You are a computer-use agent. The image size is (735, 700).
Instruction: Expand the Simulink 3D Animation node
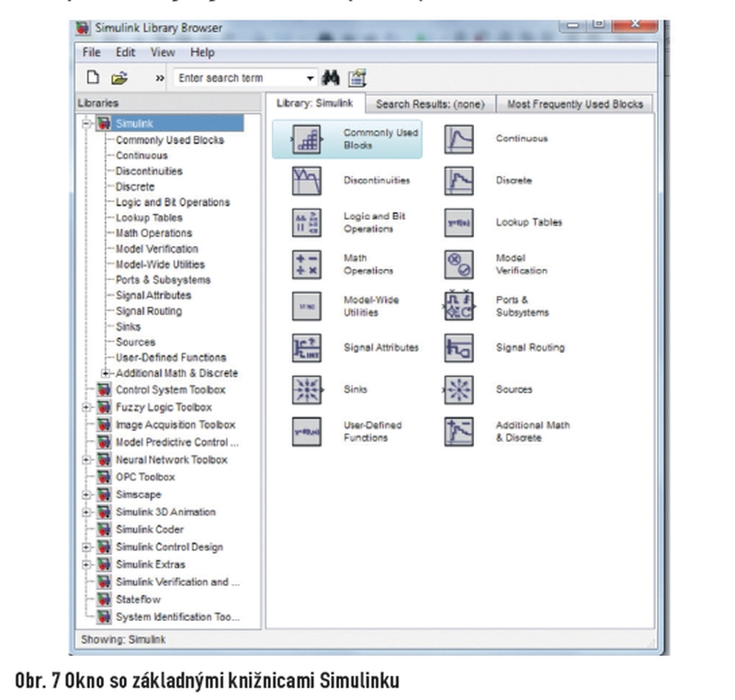(86, 512)
